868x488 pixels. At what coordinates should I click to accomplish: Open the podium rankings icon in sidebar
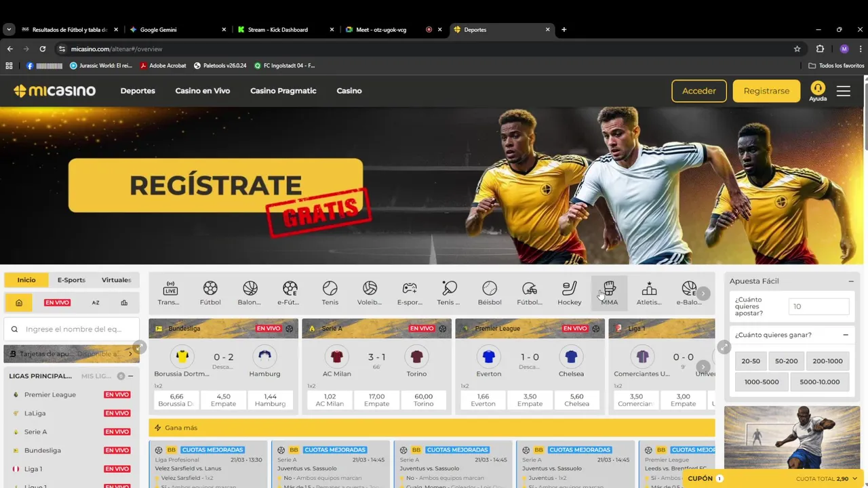click(124, 303)
